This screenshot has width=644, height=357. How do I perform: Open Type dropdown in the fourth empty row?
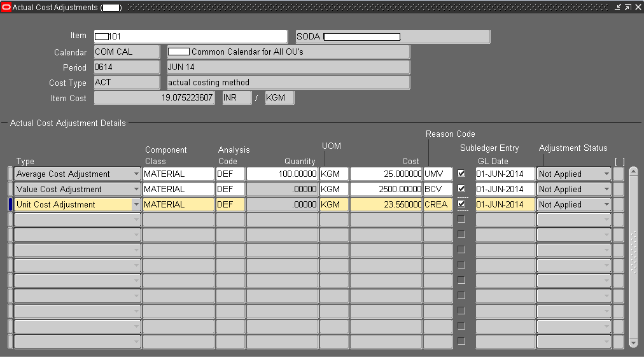coord(136,220)
